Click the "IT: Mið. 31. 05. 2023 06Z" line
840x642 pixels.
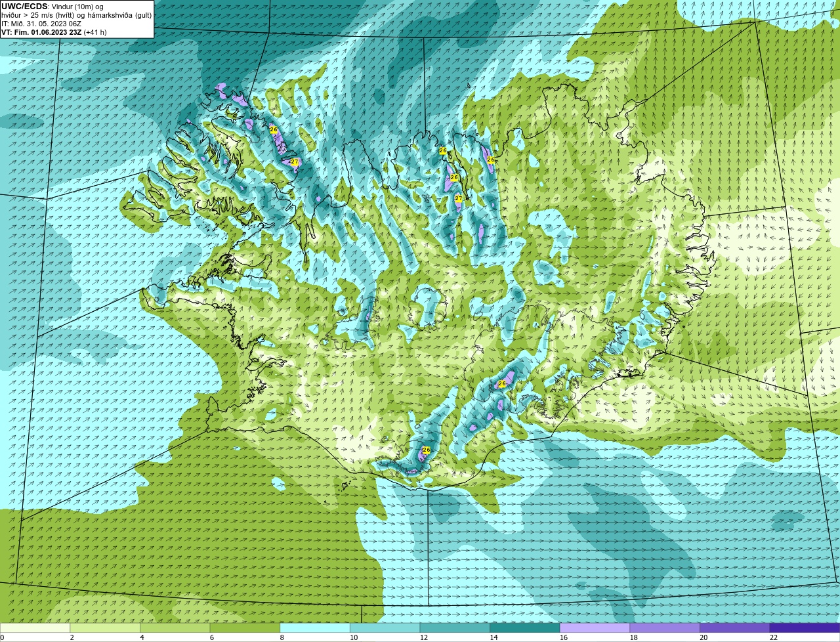41,24
